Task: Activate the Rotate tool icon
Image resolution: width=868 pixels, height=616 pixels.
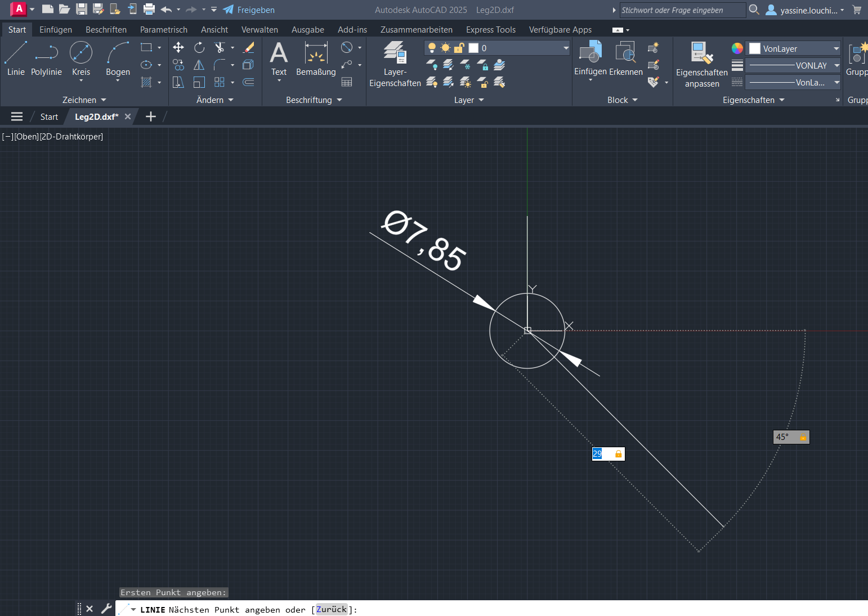Action: pos(199,48)
